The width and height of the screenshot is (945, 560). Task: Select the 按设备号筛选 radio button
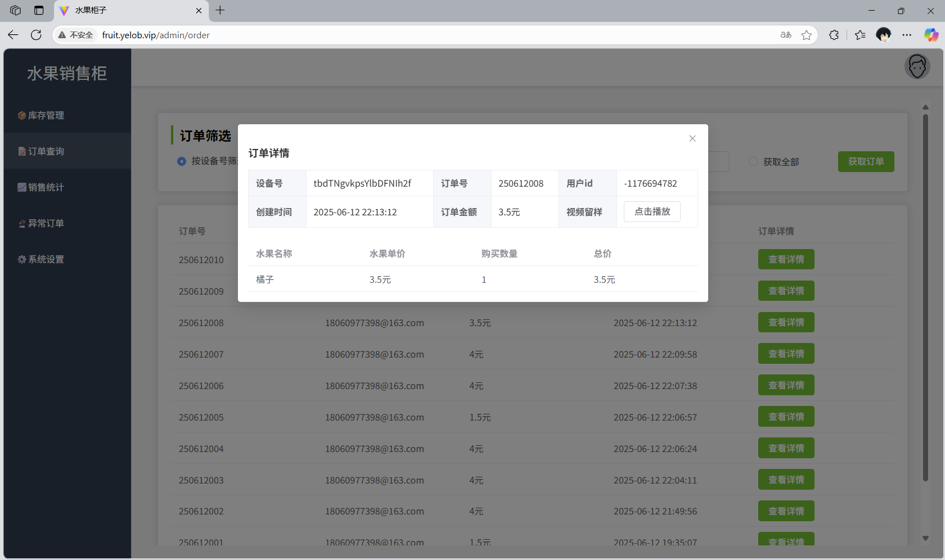[182, 161]
